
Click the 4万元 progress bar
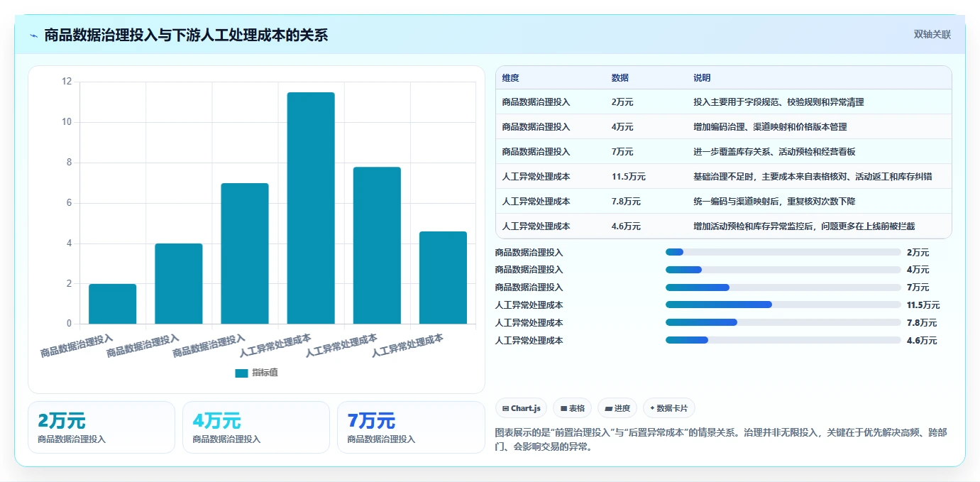coord(783,270)
